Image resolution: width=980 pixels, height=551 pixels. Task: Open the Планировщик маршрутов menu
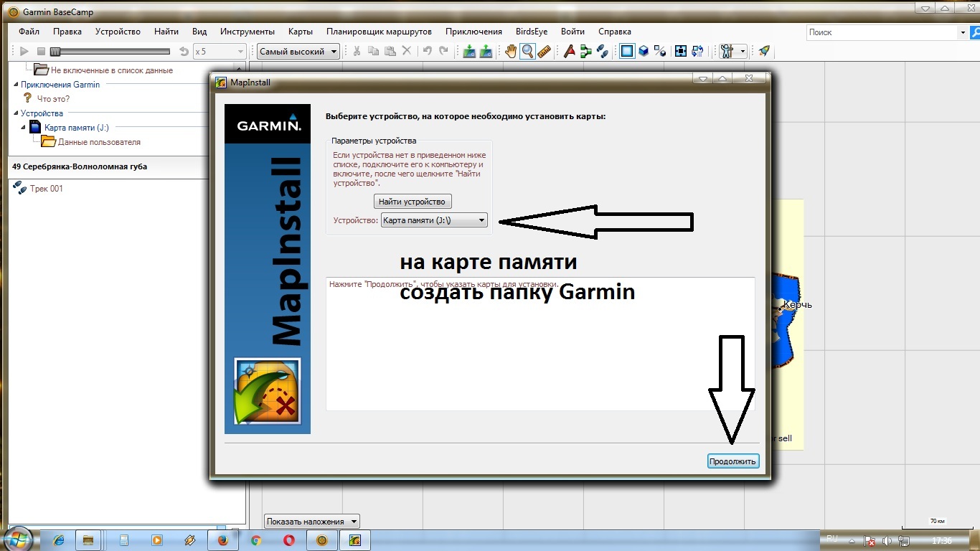click(x=379, y=32)
